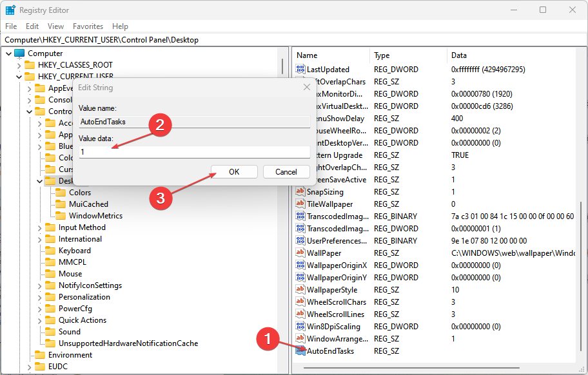Click the WallpaperOriginX DWORD icon
Viewport: 588px width, 375px height.
pos(300,265)
